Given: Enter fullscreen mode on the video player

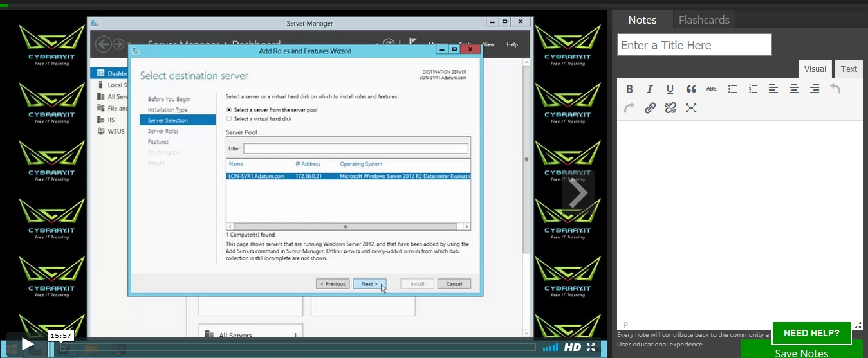Looking at the screenshot, I should [591, 347].
